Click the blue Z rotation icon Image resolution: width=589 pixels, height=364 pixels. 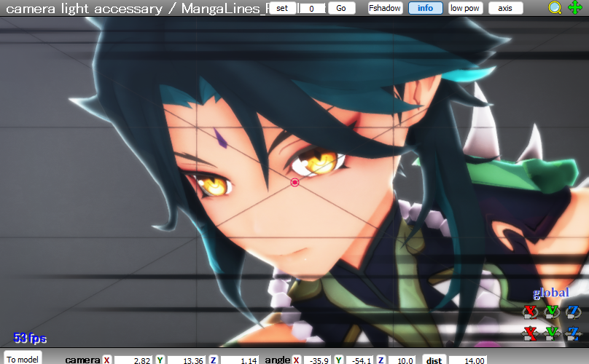[x=573, y=312]
